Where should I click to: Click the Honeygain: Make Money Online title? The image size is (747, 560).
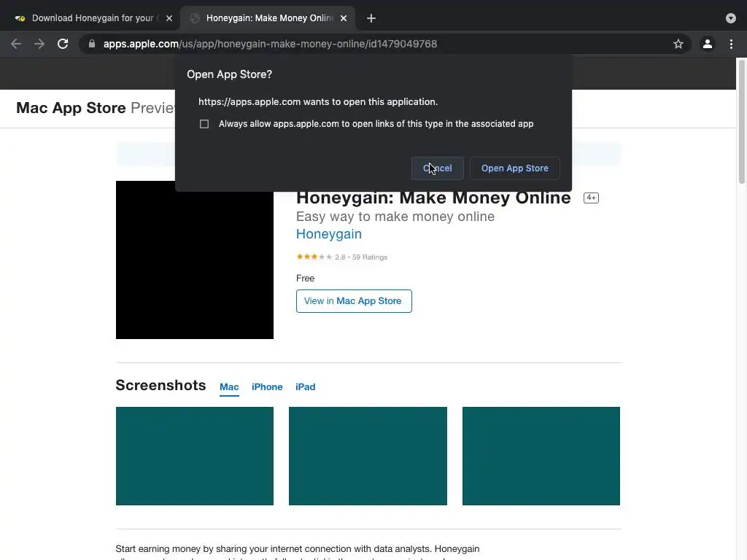coord(433,198)
